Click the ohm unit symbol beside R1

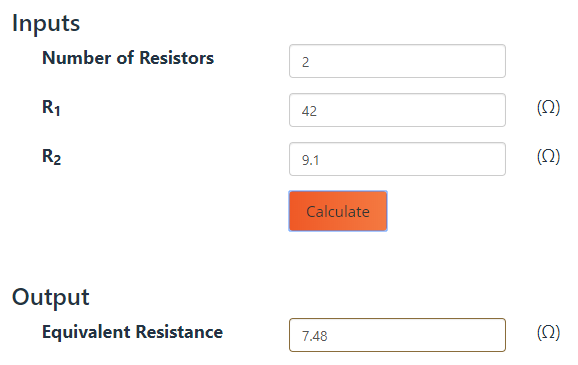549,108
